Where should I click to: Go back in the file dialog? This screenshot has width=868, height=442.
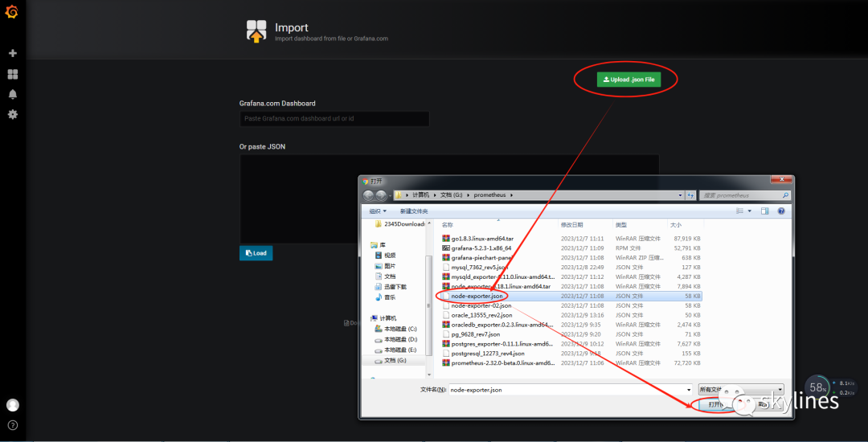(369, 195)
